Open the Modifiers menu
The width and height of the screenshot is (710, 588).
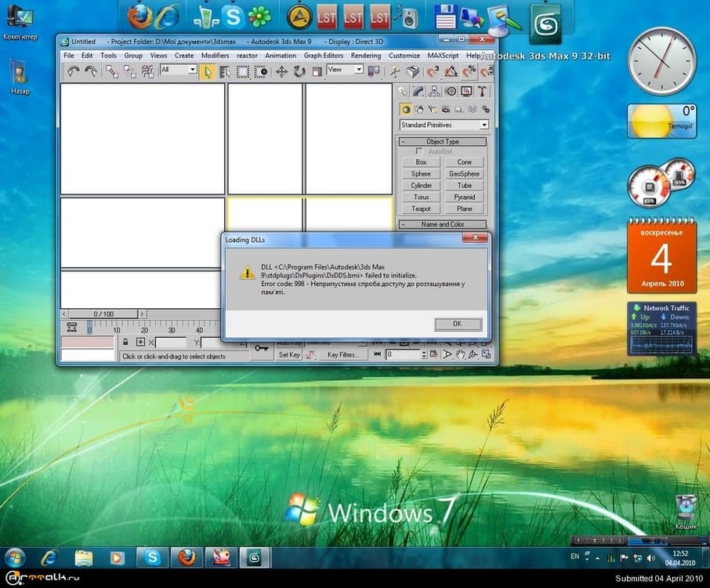pos(215,56)
